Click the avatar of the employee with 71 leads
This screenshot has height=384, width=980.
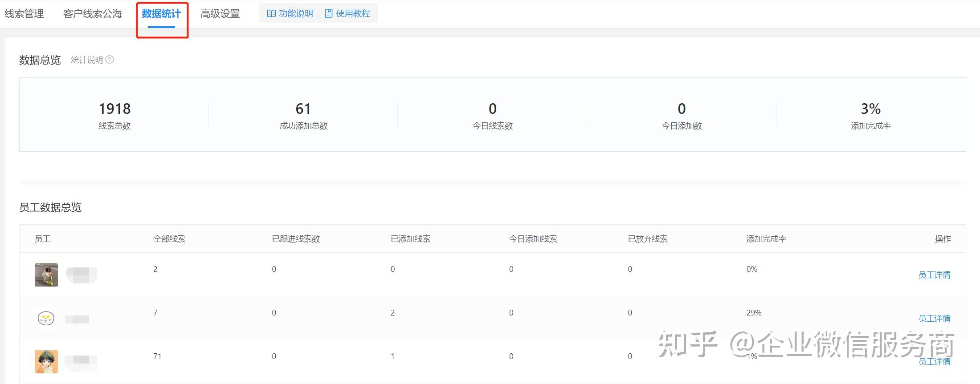coord(46,361)
